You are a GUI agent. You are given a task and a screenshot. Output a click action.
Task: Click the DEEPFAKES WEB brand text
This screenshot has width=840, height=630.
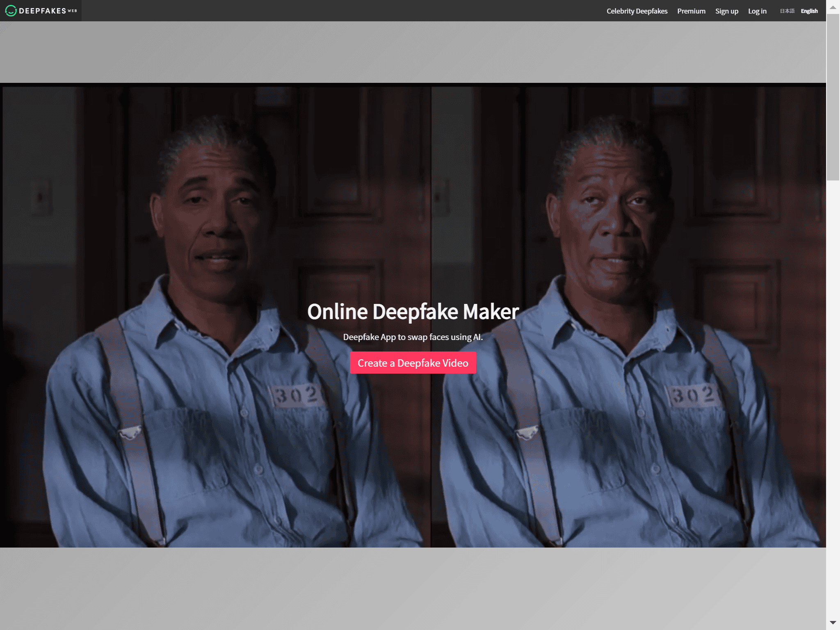[x=48, y=11]
